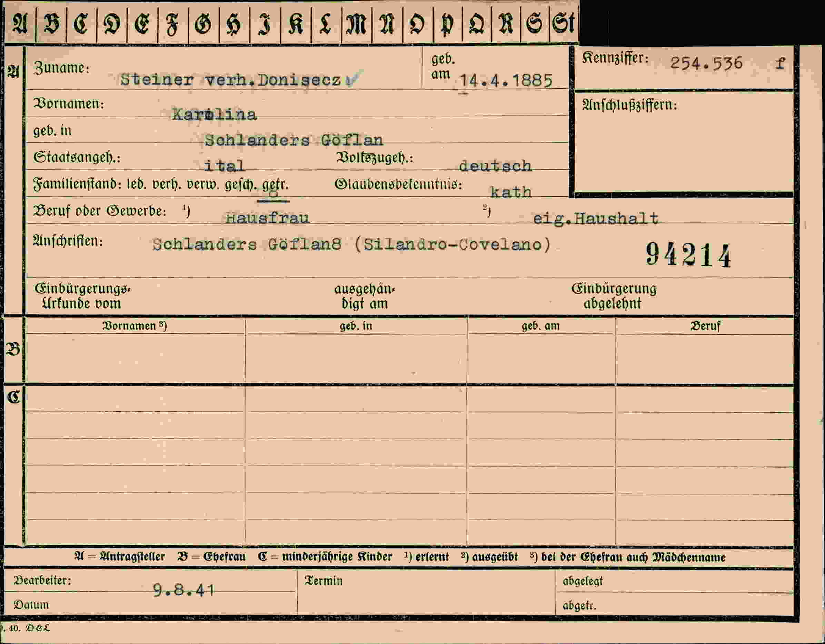Click 'ausgehändigt am' label
The height and width of the screenshot is (644, 825).
coord(365,296)
